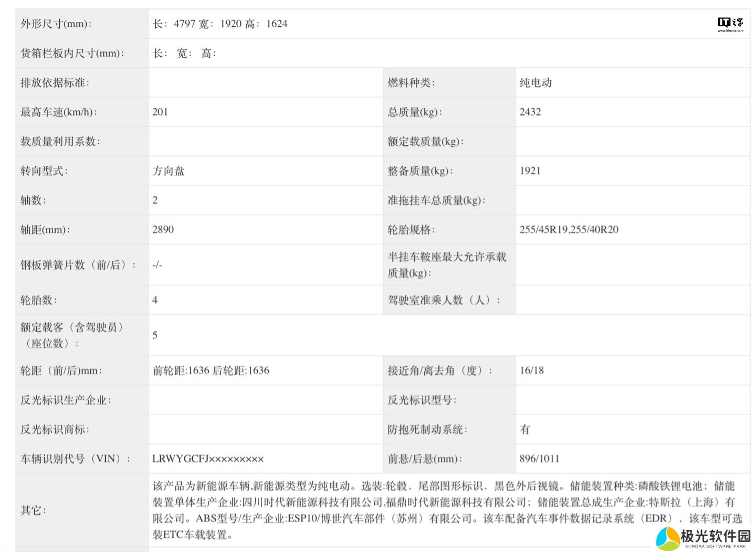
Task: Click the 燃料种类 value 纯电动
Action: coord(535,82)
